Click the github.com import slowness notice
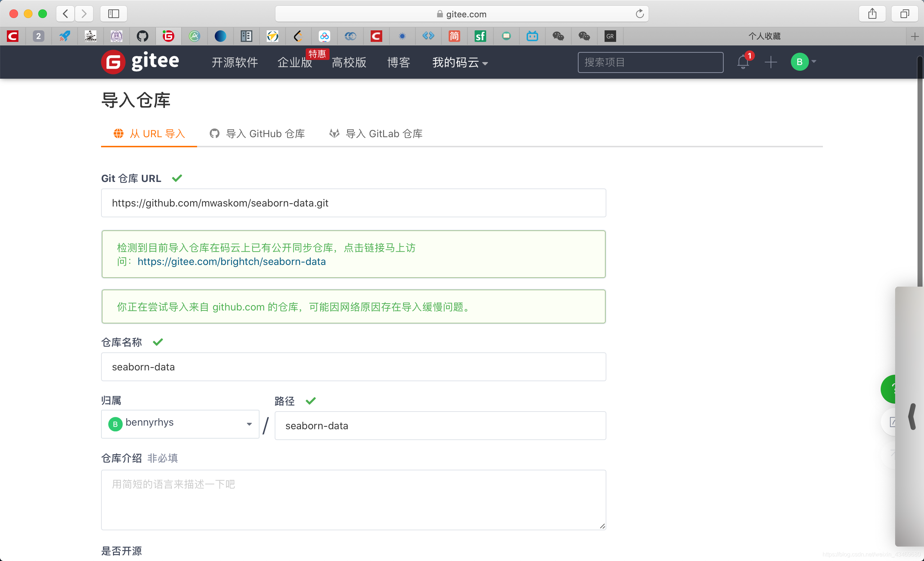Screen dimensions: 924x561 [353, 306]
